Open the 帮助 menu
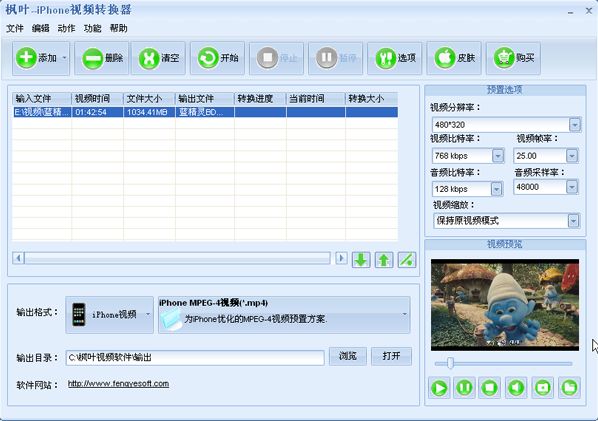 (x=119, y=28)
